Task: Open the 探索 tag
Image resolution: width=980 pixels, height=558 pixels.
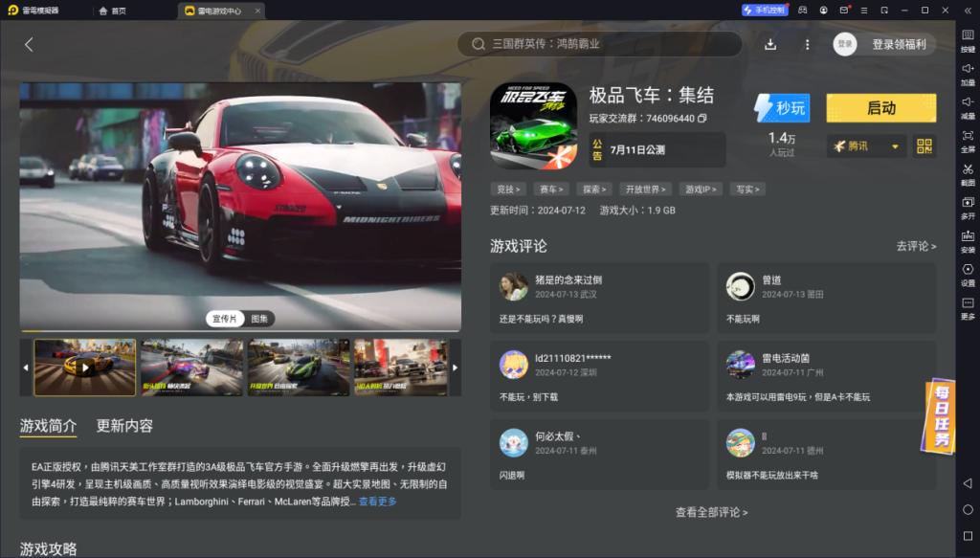Action: point(594,190)
